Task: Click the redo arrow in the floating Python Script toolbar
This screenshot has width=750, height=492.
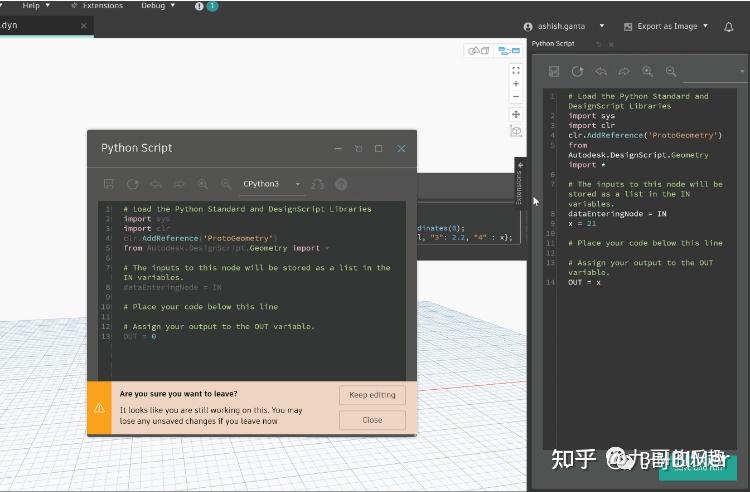Action: (x=179, y=184)
